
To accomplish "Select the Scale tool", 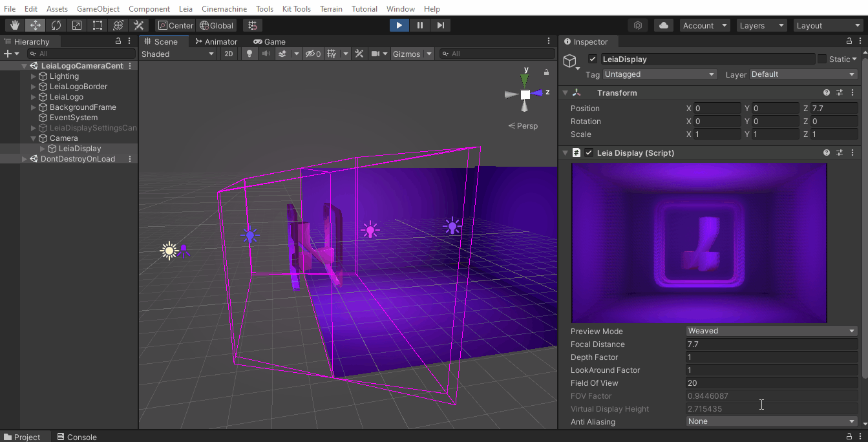I will [x=77, y=25].
